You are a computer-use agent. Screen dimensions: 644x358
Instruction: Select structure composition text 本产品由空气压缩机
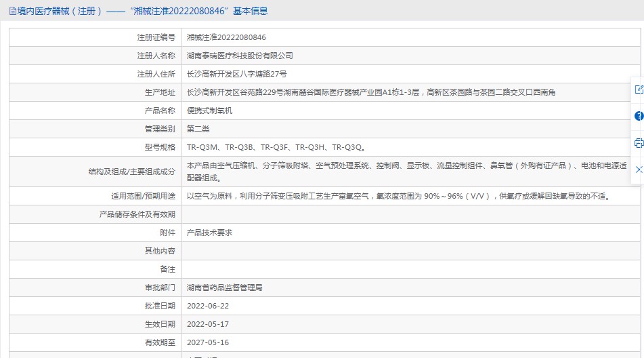221,165
